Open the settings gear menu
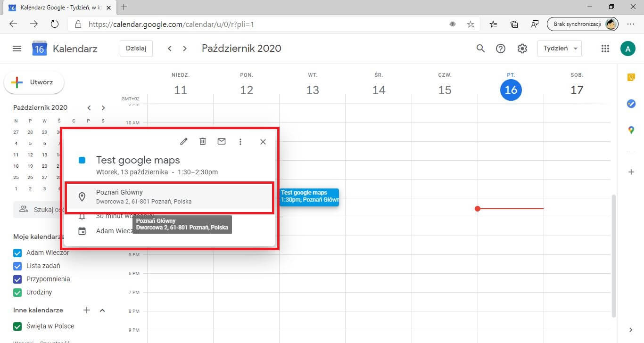 tap(522, 49)
